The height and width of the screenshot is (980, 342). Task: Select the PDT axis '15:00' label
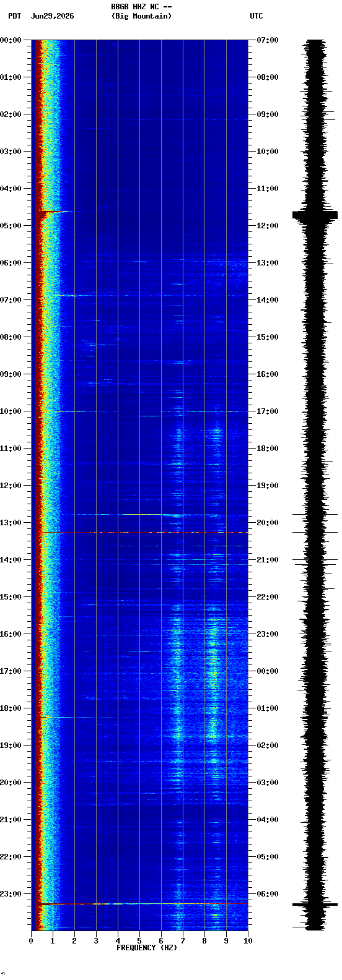pyautogui.click(x=11, y=597)
